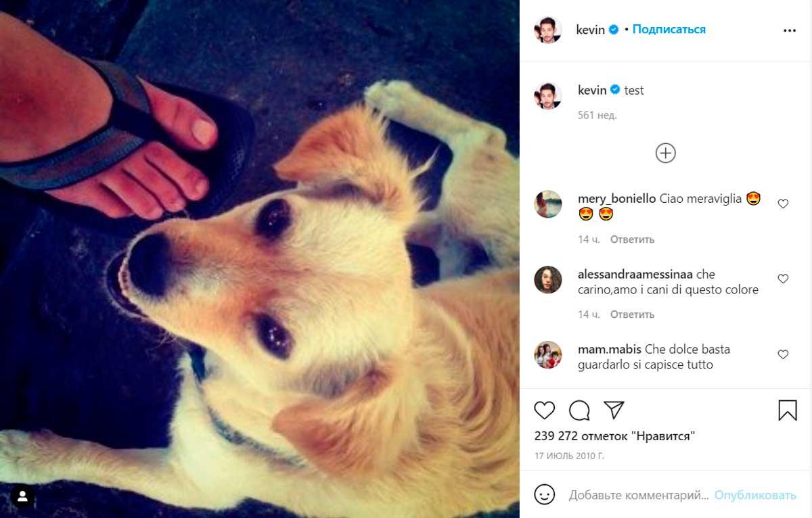Click the verified badge next to kevin header
The height and width of the screenshot is (518, 812).
tap(614, 30)
